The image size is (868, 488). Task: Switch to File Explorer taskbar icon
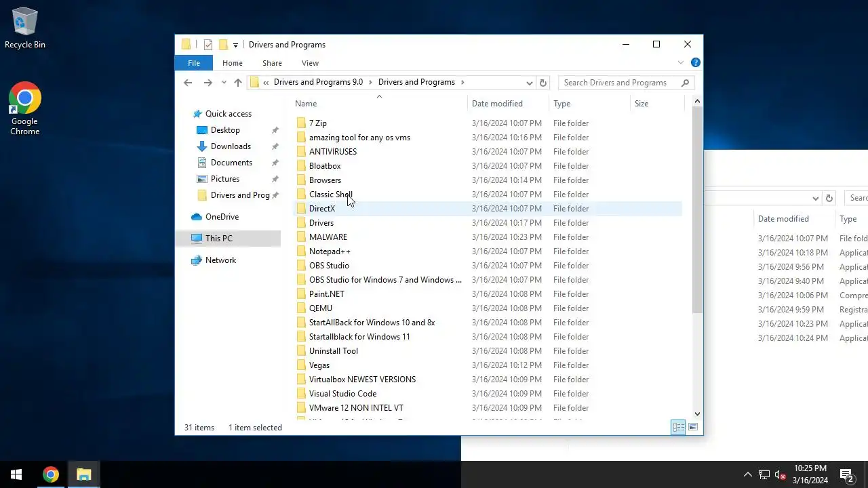pyautogui.click(x=84, y=474)
